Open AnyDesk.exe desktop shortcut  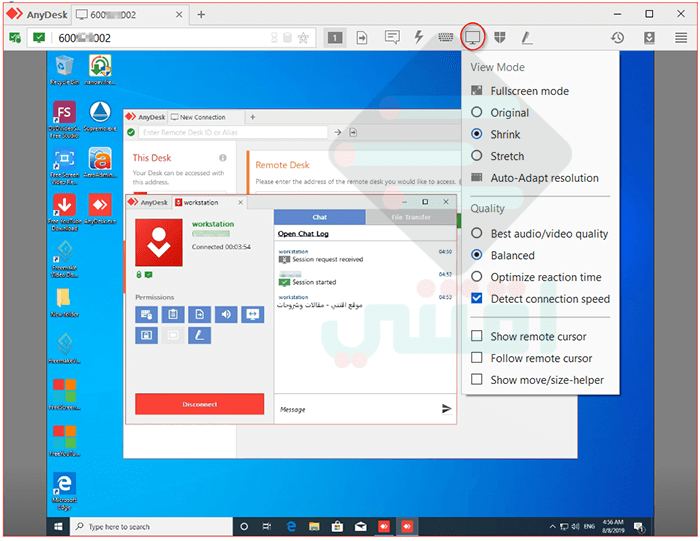pyautogui.click(x=100, y=209)
